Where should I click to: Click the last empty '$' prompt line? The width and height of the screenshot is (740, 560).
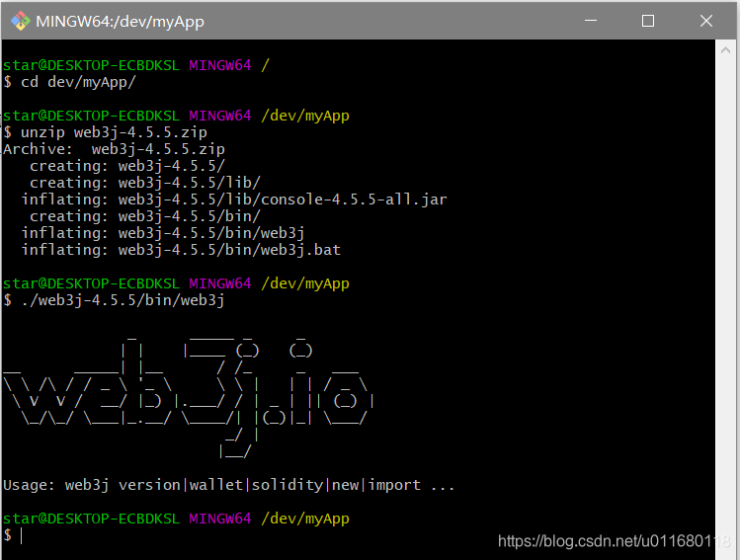(13, 535)
